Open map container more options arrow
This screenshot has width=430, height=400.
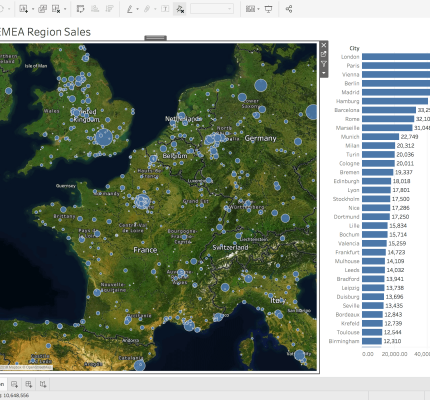(x=323, y=73)
